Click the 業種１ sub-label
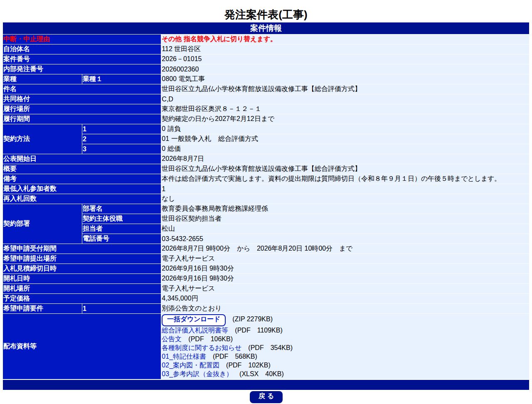532x404 pixels. (x=92, y=79)
